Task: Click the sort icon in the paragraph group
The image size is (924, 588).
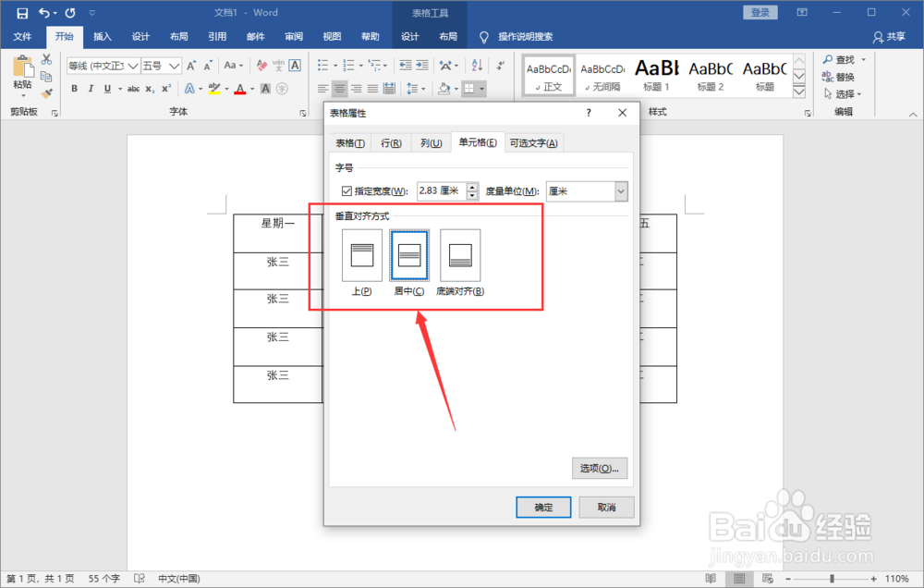Action: 475,65
